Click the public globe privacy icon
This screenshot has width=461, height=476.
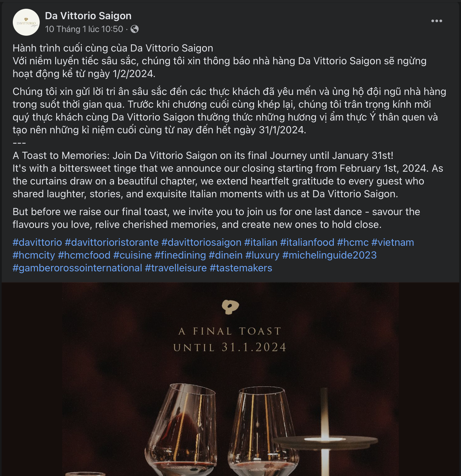(x=135, y=29)
